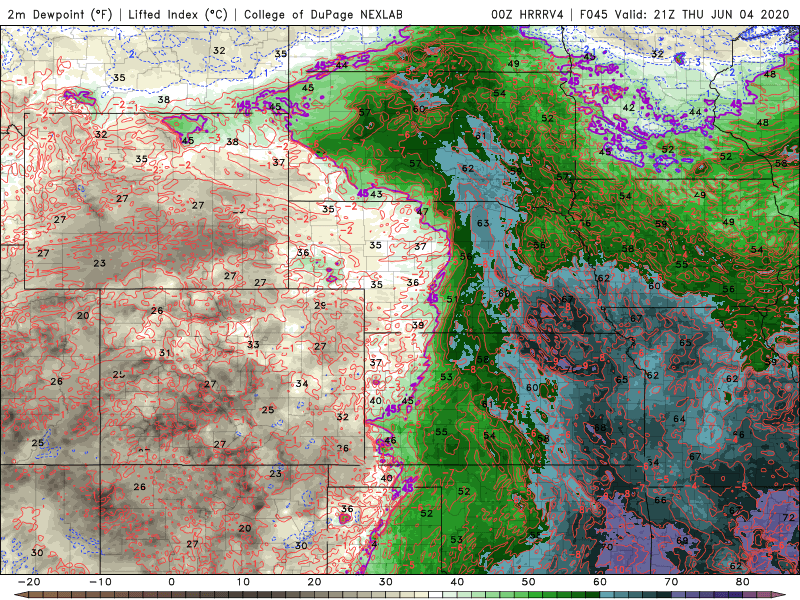Click the 'College of DuPage NEXLAB' label

323,15
